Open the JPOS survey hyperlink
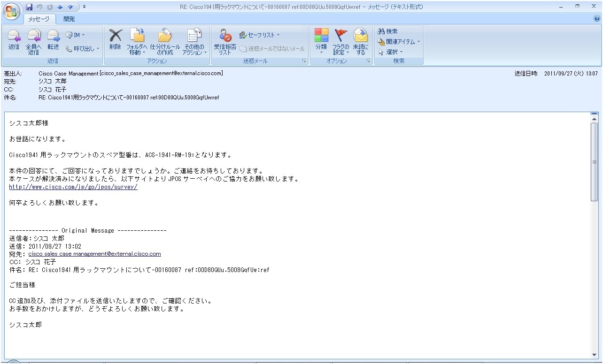This screenshot has width=603, height=364. (x=73, y=187)
